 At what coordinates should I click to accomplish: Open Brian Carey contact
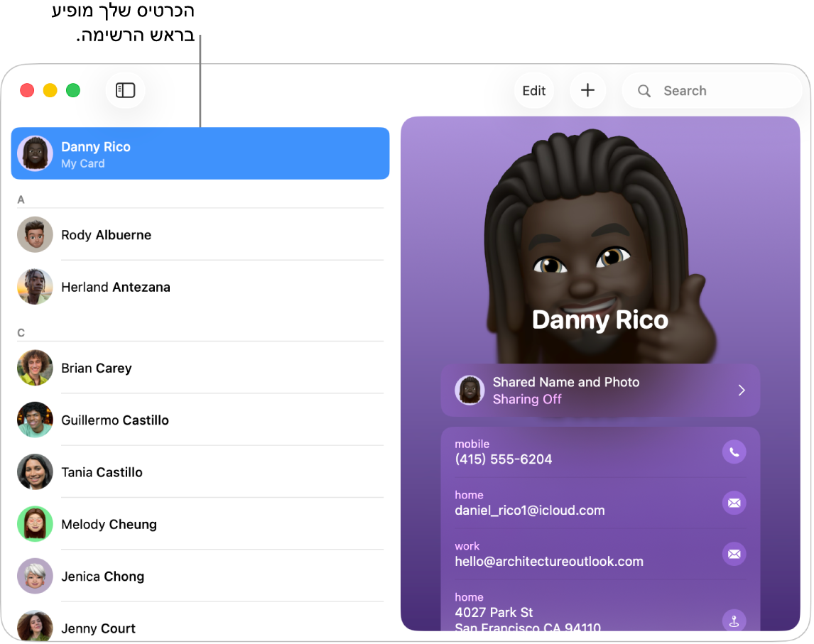coord(200,368)
